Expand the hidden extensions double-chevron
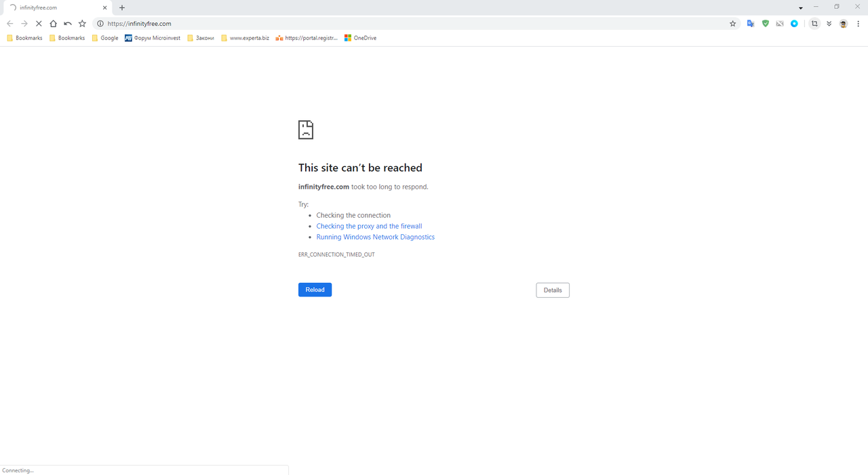The height and width of the screenshot is (475, 868). pos(829,24)
